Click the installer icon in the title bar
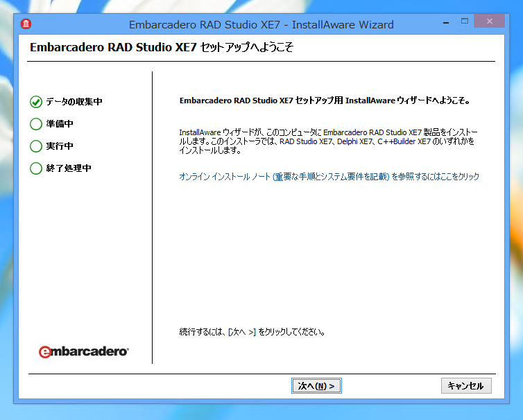This screenshot has height=420, width=523. tap(26, 24)
